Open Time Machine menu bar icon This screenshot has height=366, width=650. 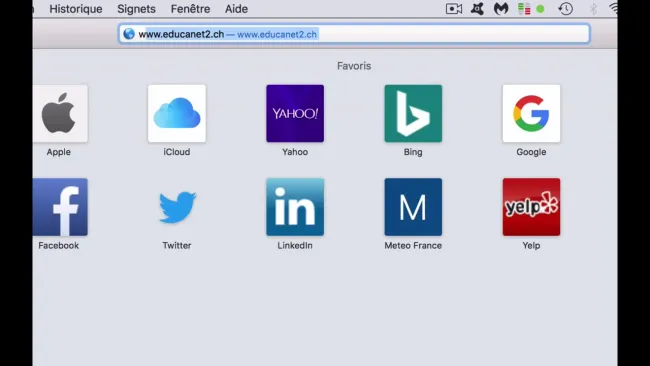(565, 9)
